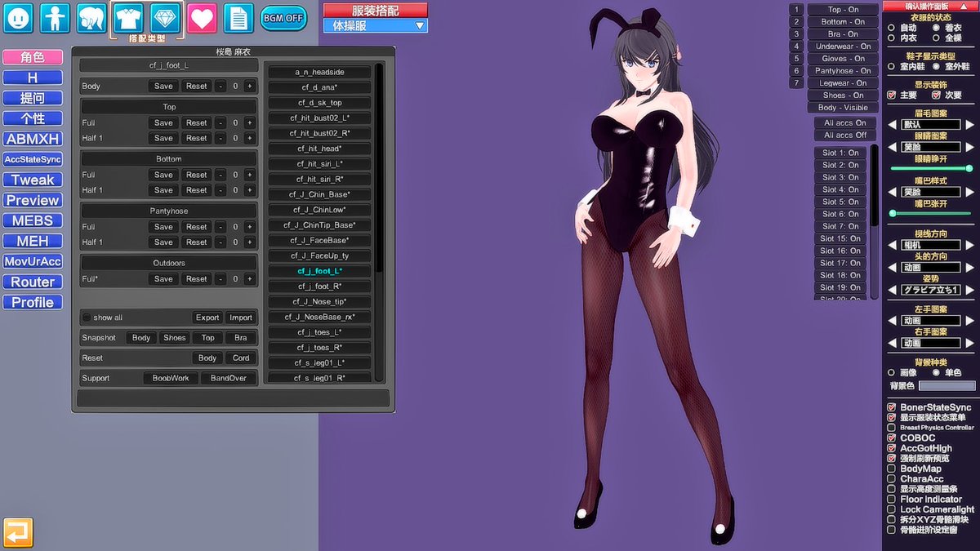Select 室内鞋 shoe type radio
Viewport: 980px width, 551px height.
tap(892, 66)
